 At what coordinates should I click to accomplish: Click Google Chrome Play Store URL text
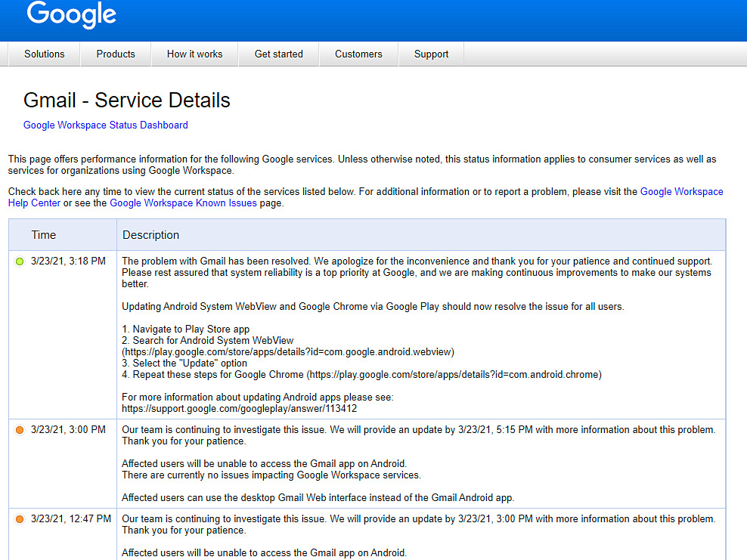[x=454, y=374]
